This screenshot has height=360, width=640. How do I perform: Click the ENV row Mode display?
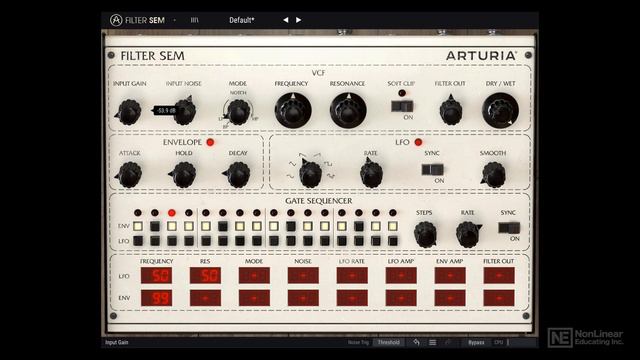click(254, 298)
